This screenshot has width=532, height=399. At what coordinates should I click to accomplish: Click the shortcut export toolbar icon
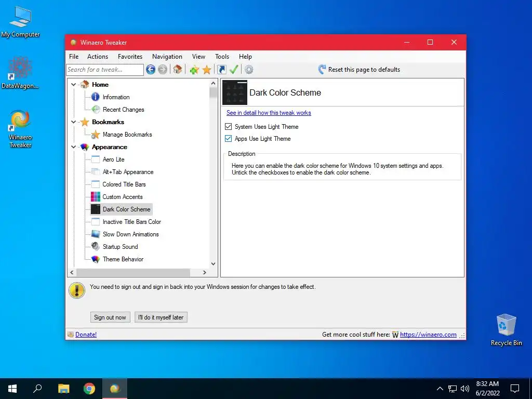click(x=221, y=70)
